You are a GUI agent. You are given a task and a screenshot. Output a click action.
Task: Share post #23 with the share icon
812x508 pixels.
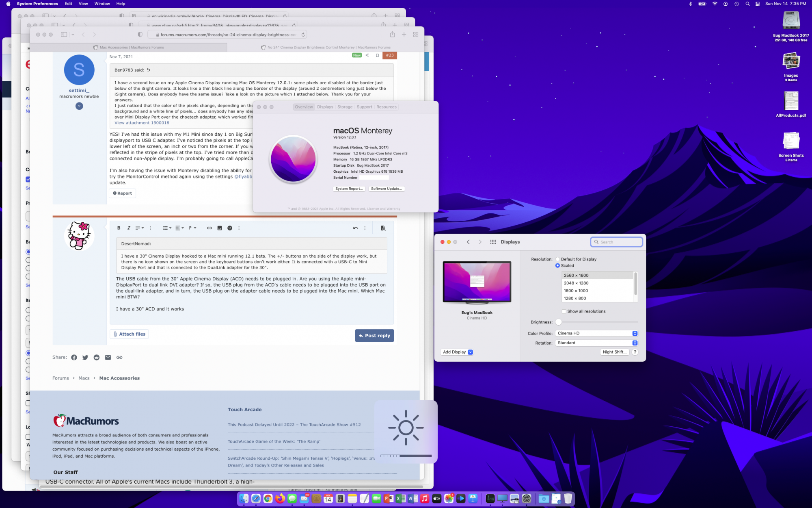[x=367, y=55]
